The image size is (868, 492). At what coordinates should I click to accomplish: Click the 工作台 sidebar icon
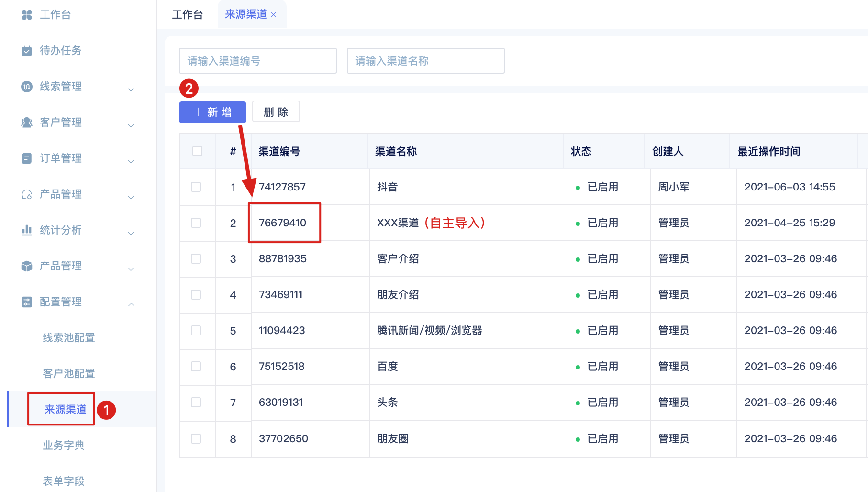point(27,15)
